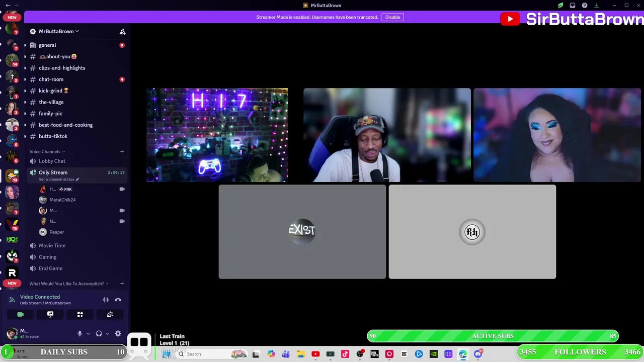Open the kick-grind channel
Image resolution: width=644 pixels, height=362 pixels.
pyautogui.click(x=53, y=91)
